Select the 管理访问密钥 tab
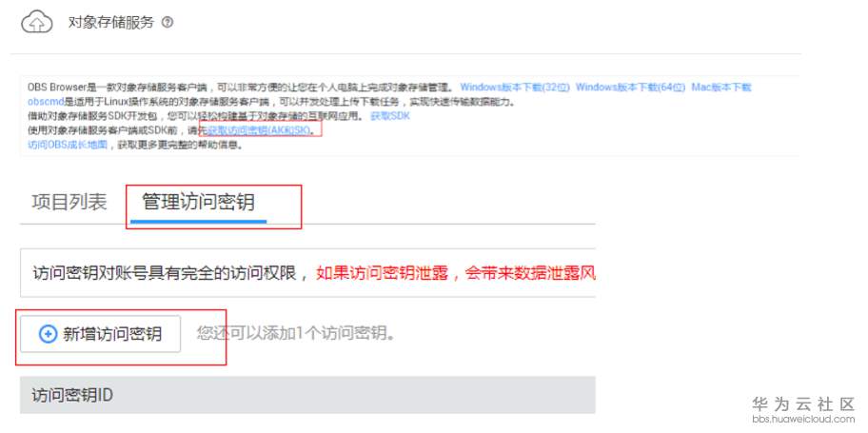This screenshot has width=868, height=433. (198, 203)
